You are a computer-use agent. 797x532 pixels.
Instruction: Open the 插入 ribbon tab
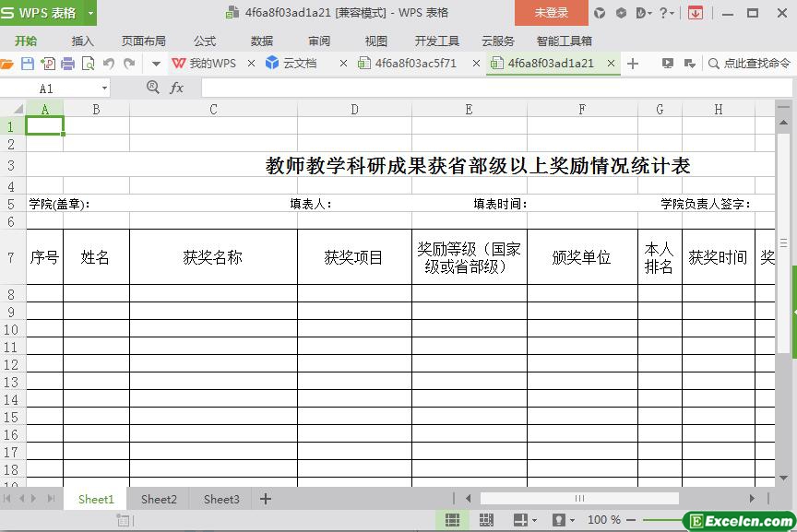[83, 41]
